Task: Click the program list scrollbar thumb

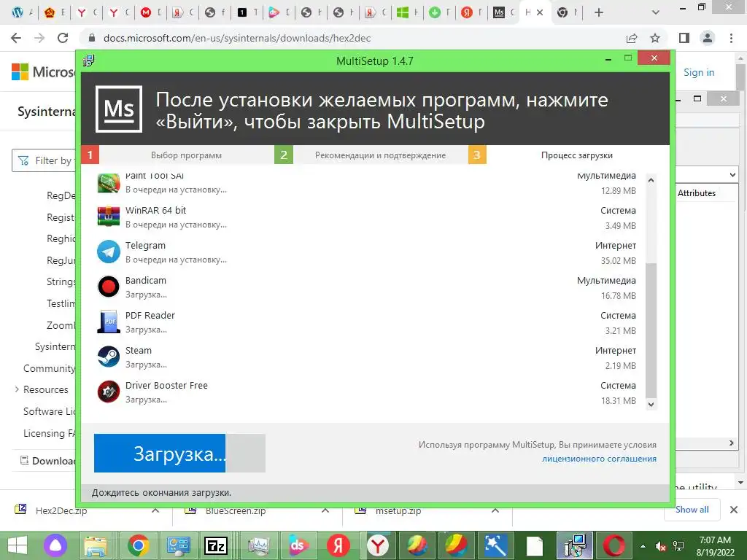Action: pos(651,330)
